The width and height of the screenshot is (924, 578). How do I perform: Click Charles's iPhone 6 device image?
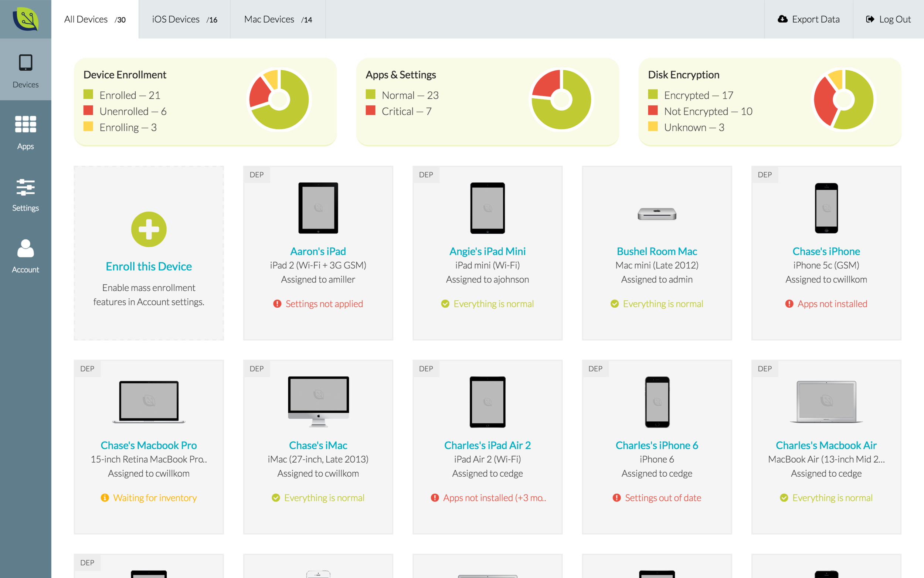[657, 402]
